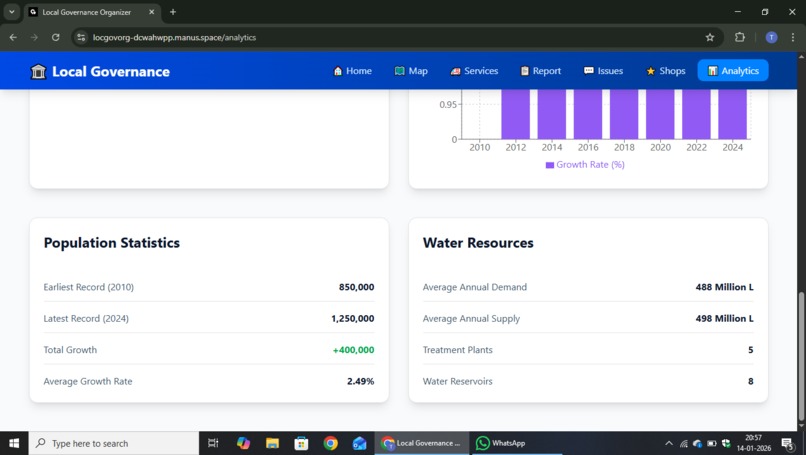This screenshot has width=806, height=455.
Task: Open Windows Start menu
Action: click(x=14, y=443)
